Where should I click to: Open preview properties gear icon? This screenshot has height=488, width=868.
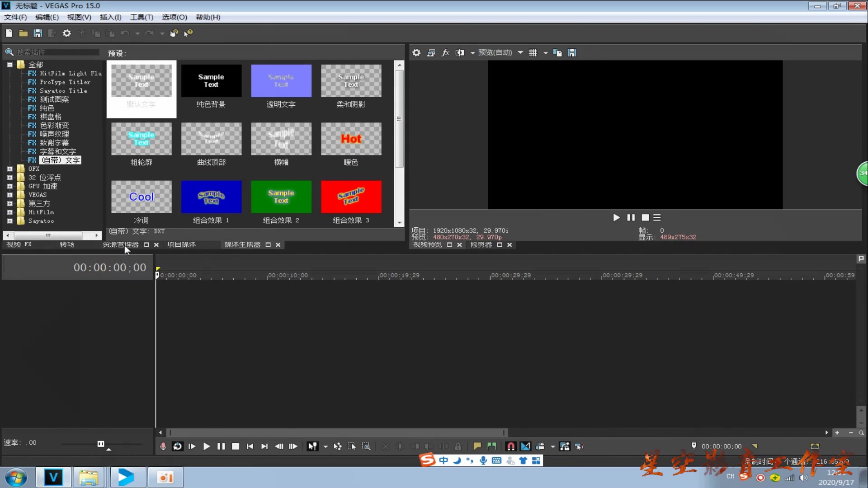[x=416, y=53]
